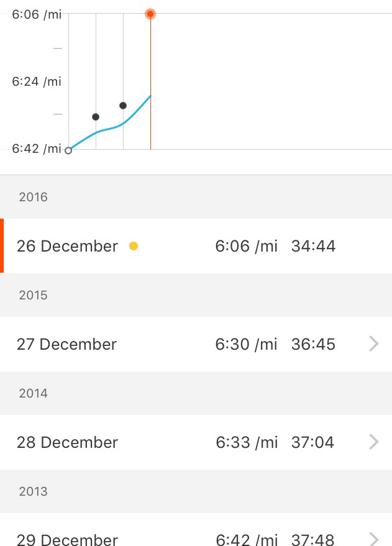The image size is (392, 546).
Task: Tap the 2015 year section header
Action: tap(34, 295)
